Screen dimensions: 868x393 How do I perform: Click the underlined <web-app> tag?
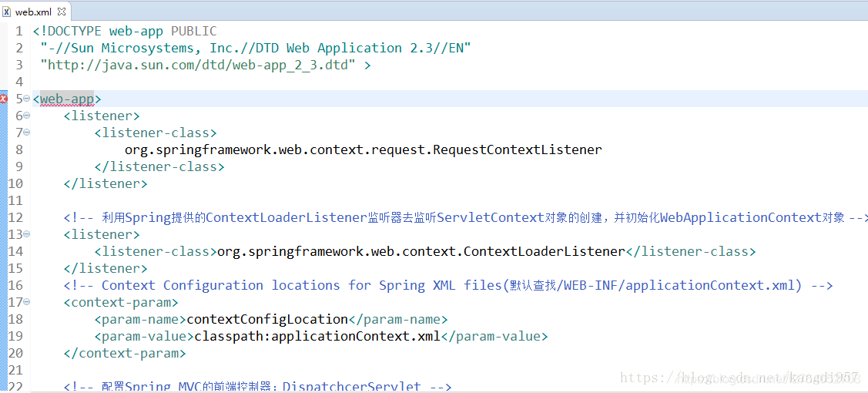click(67, 99)
